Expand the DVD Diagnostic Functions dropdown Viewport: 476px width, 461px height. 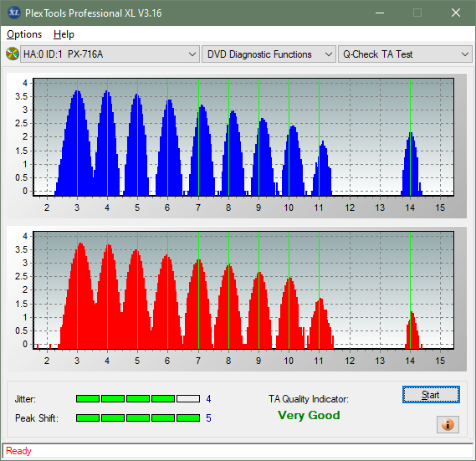(x=269, y=54)
